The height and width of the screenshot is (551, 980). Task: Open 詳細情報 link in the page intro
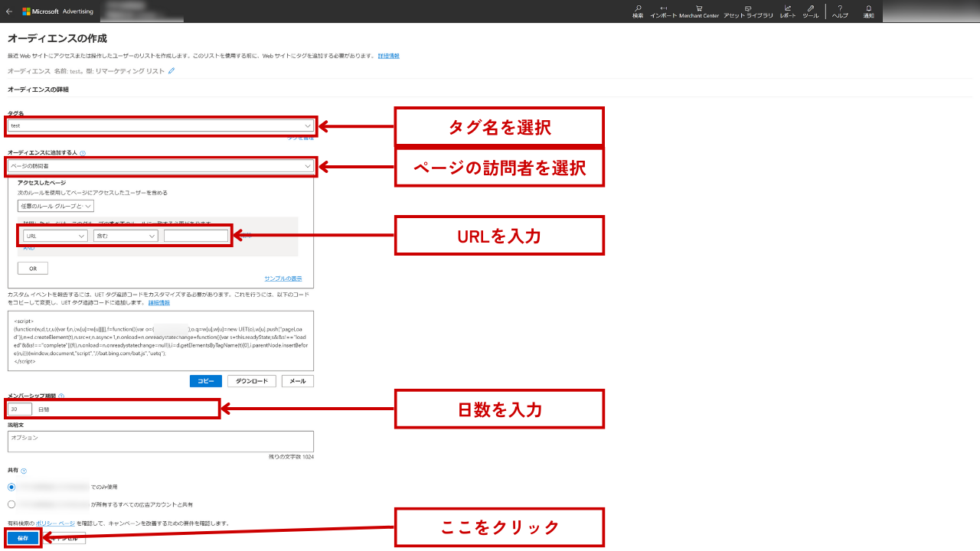coord(388,56)
